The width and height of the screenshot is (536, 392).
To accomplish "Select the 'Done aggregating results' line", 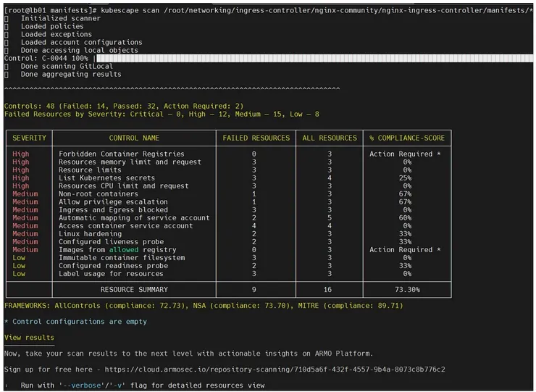I will pyautogui.click(x=71, y=74).
